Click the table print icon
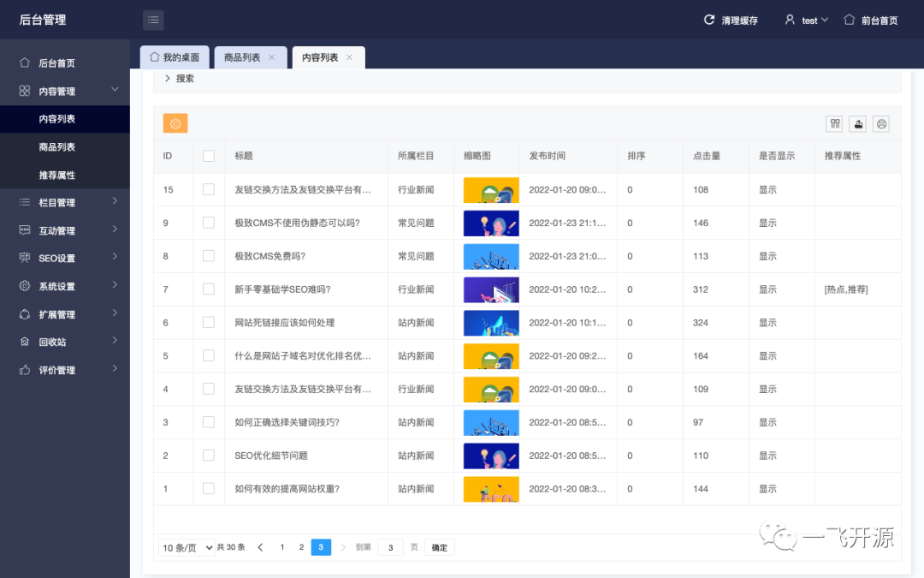This screenshot has height=578, width=924. click(881, 124)
